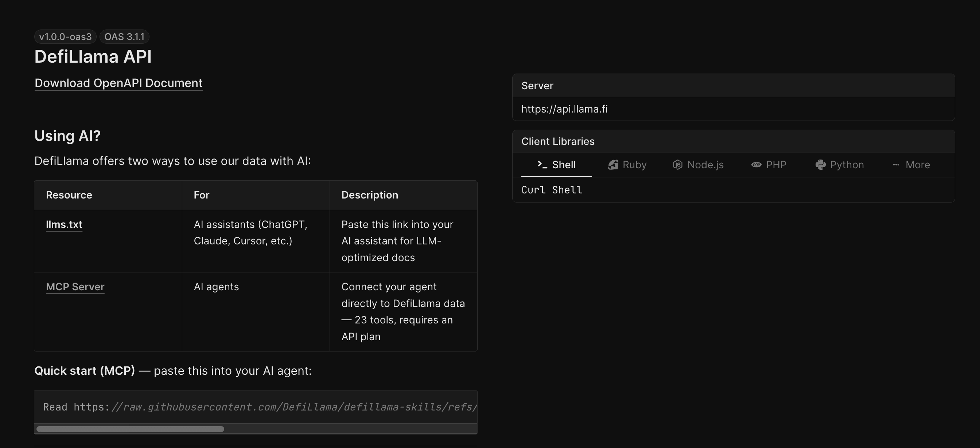Click the Node.js hexagon icon
Viewport: 980px width, 448px height.
[677, 165]
